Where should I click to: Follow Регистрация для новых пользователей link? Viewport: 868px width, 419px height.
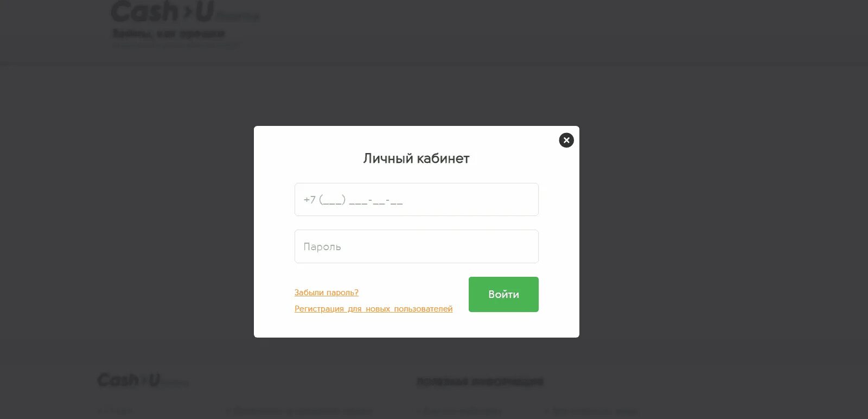coord(373,309)
